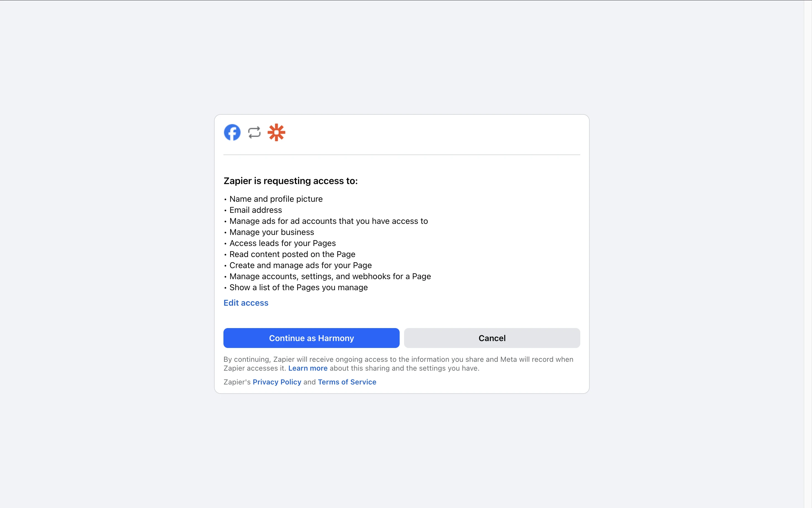The height and width of the screenshot is (508, 812).
Task: Open Zapier's Terms of Service link
Action: click(x=347, y=382)
